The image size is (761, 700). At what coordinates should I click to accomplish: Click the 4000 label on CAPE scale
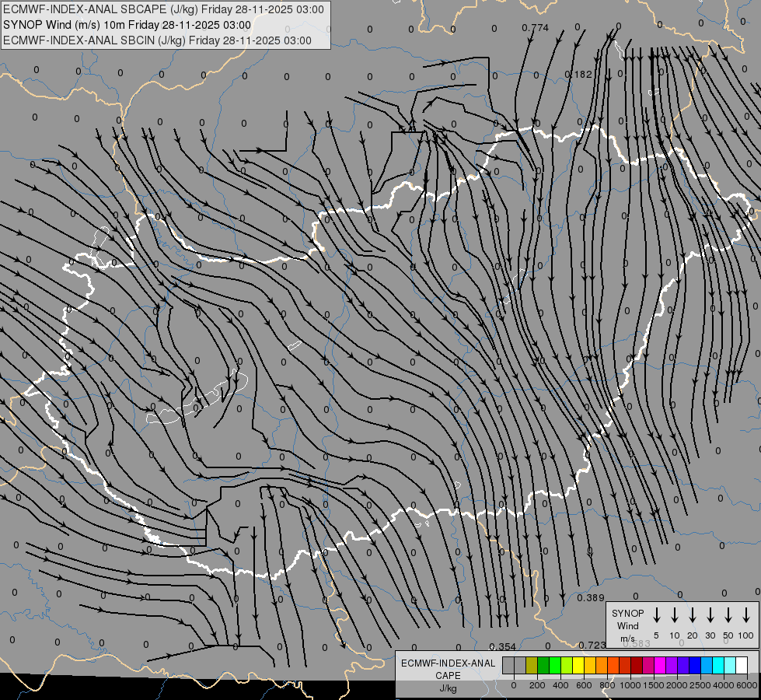724,685
